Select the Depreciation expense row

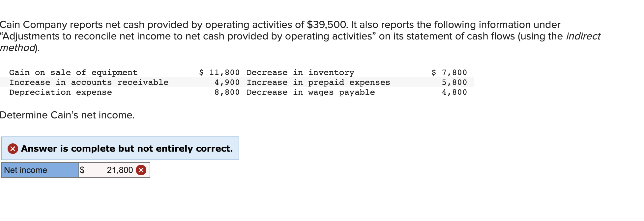tap(60, 92)
